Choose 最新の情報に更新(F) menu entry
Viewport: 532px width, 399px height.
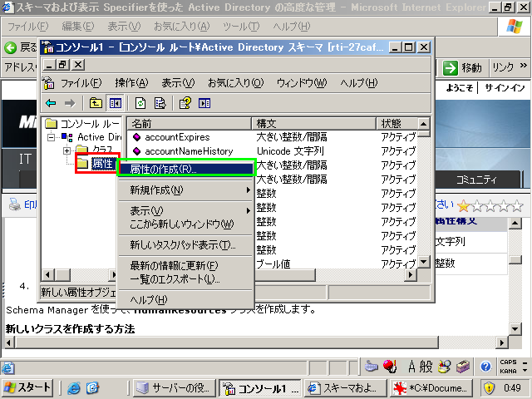(x=185, y=265)
